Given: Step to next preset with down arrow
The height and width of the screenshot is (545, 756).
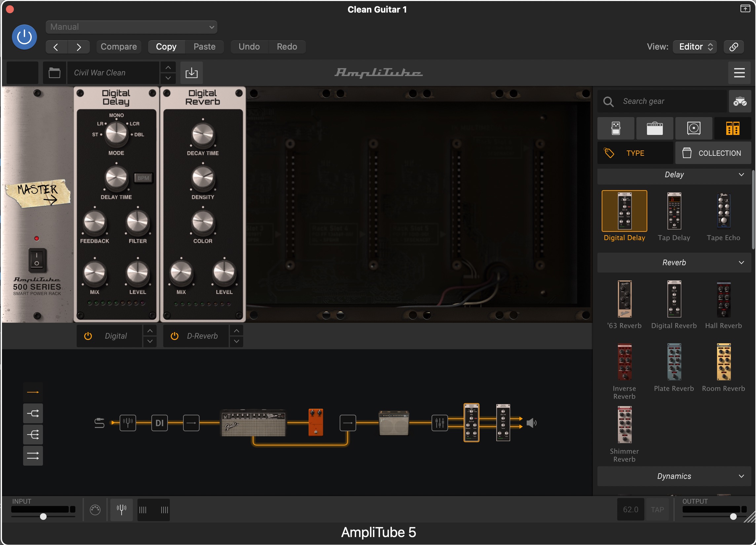Looking at the screenshot, I should pos(168,78).
